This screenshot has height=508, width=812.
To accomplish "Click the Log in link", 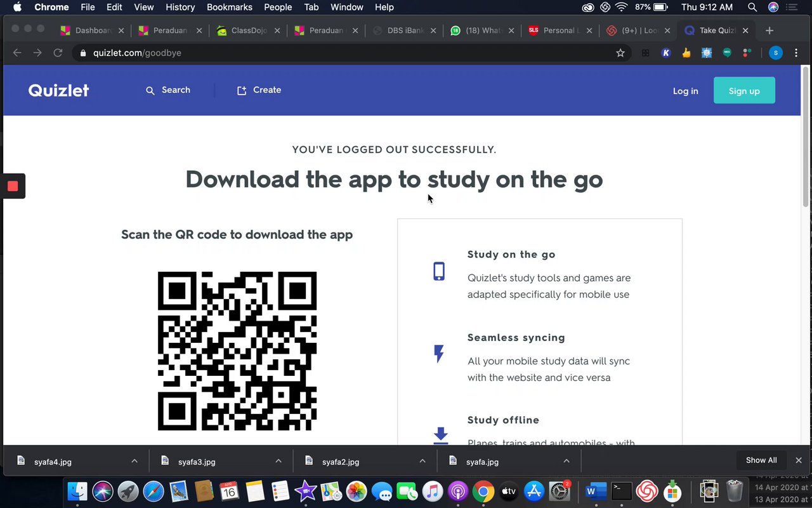I will [x=685, y=91].
